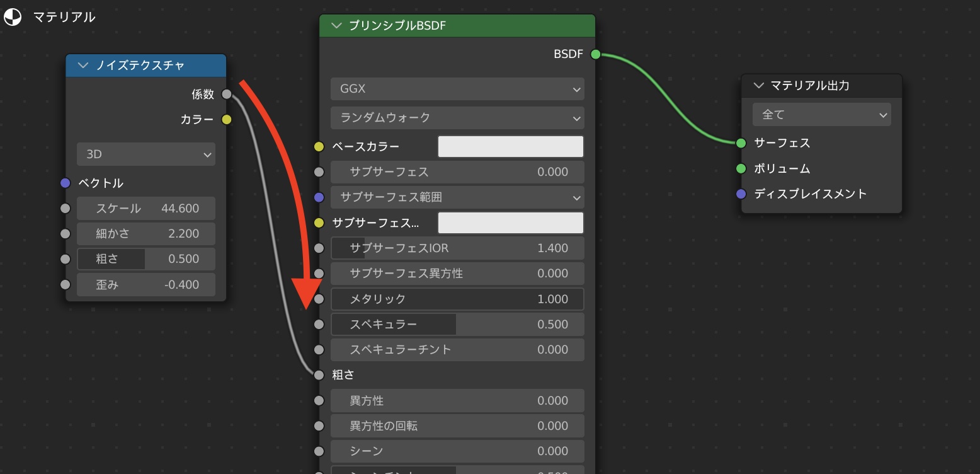The height and width of the screenshot is (474, 980).
Task: Click the ベースカラー white color swatch
Action: click(x=510, y=147)
